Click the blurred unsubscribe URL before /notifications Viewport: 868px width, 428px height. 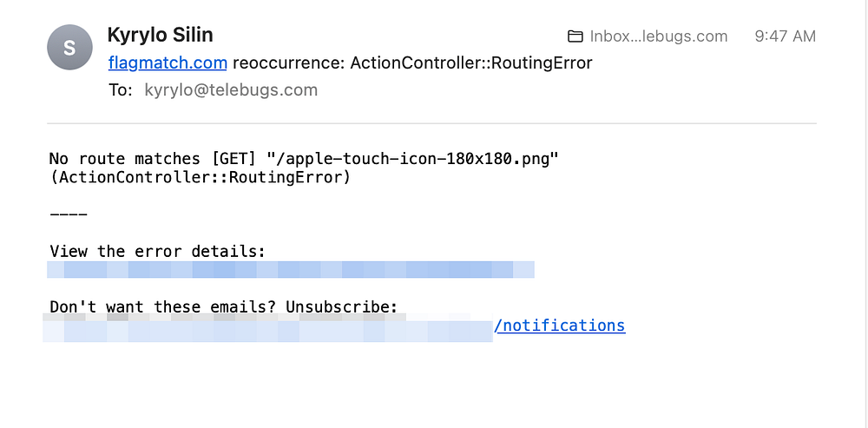[269, 329]
